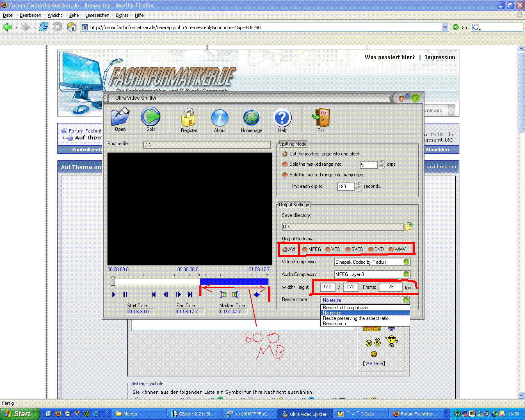Screen dimensions: 525x420
Task: Pick 'Resize to fit output size' option
Action: (x=365, y=308)
